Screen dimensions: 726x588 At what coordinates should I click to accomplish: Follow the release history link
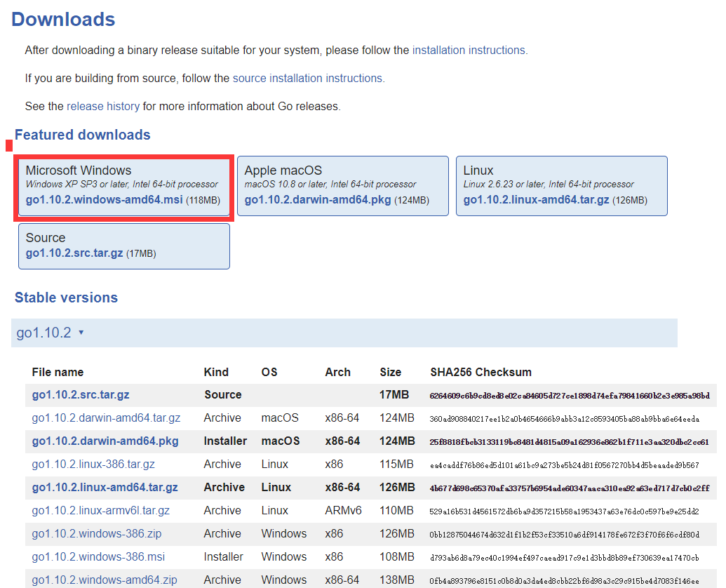(103, 107)
